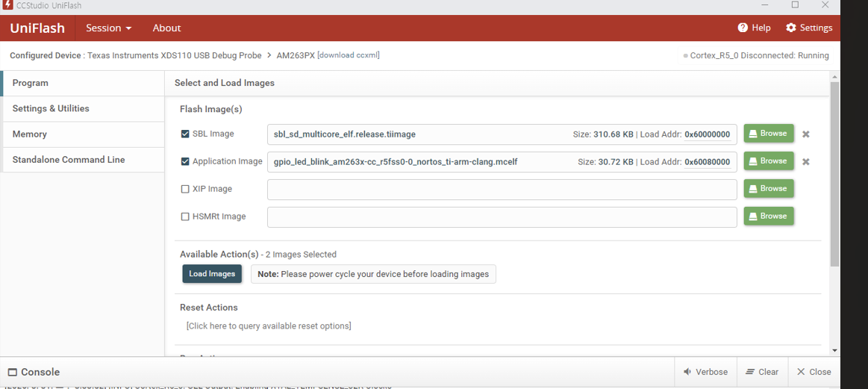This screenshot has width=868, height=389.
Task: Click the Cortex_R5_0 Disconnected status indicator
Action: click(x=756, y=55)
